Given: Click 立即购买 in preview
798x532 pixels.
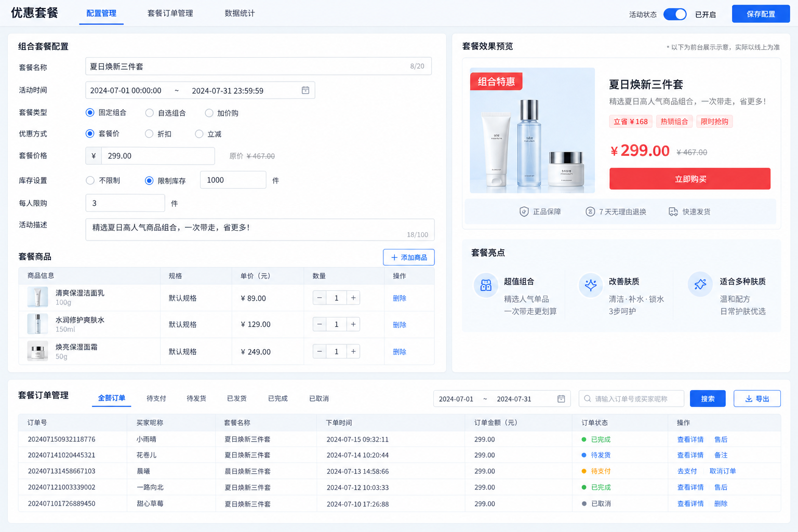Looking at the screenshot, I should (x=690, y=179).
